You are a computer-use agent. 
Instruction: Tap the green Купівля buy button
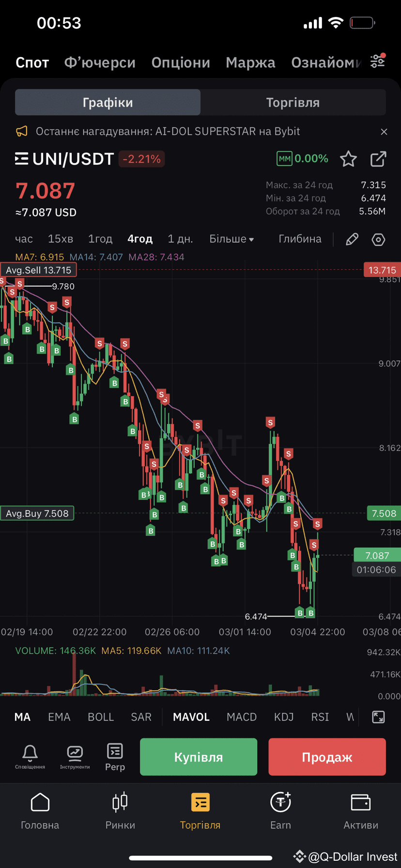[199, 757]
